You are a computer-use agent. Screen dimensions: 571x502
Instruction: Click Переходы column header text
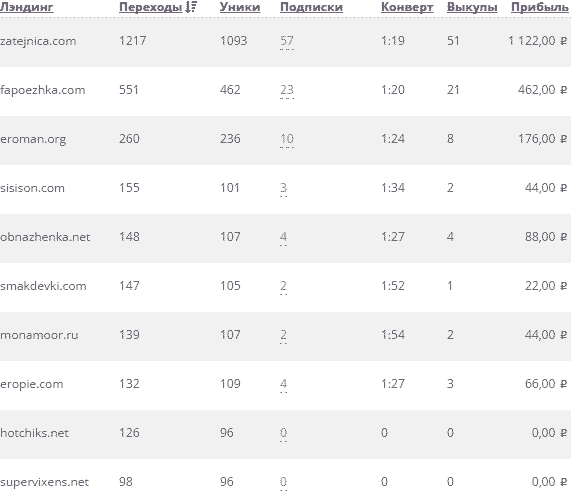(x=150, y=7)
